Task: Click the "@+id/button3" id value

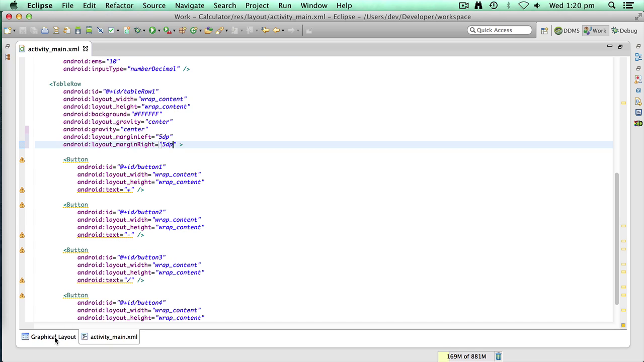Action: pyautogui.click(x=141, y=257)
